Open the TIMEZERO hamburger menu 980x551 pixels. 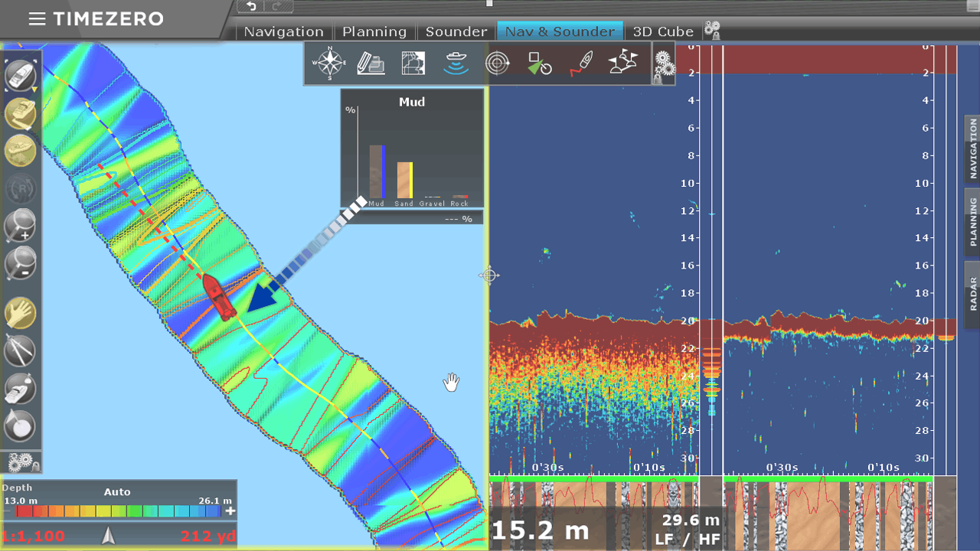pos(37,19)
